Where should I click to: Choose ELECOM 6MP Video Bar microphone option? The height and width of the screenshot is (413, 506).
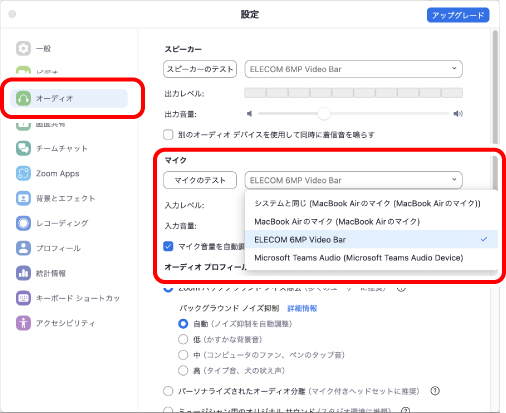click(371, 240)
